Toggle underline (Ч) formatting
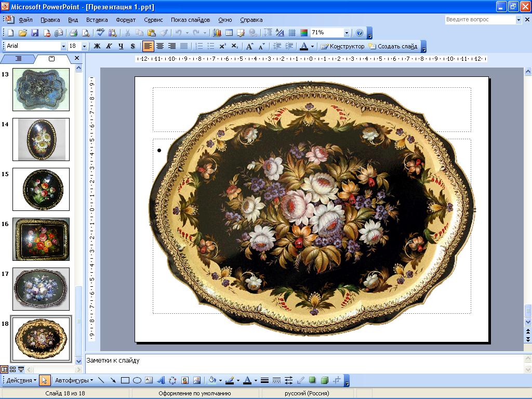 pyautogui.click(x=121, y=46)
